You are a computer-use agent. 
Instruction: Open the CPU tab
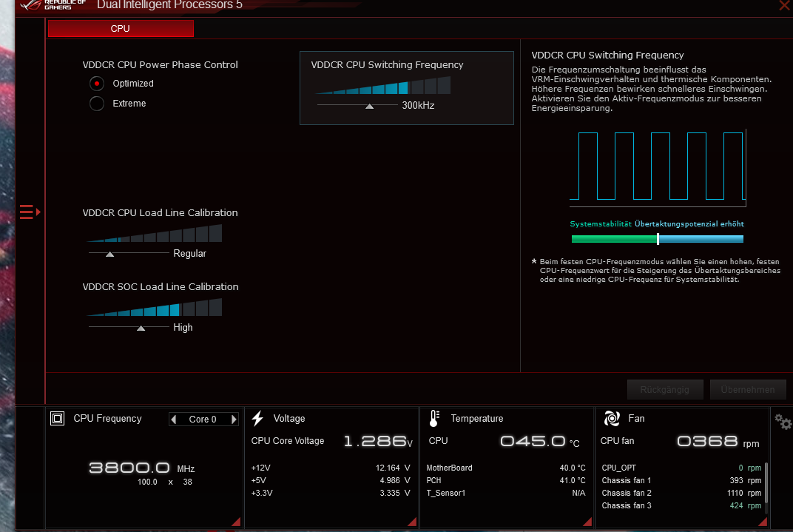pyautogui.click(x=121, y=29)
